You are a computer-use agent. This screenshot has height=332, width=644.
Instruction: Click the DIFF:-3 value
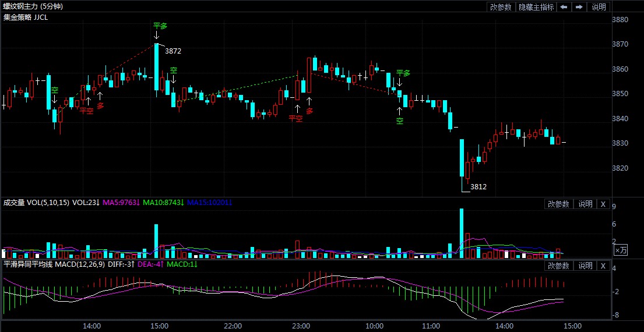pos(122,264)
